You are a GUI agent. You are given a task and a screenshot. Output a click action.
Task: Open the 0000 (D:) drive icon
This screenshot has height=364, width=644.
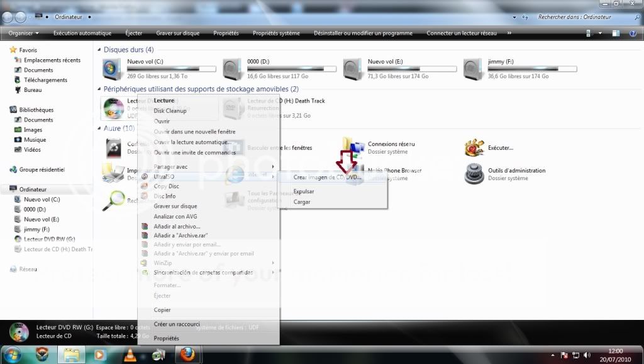point(233,69)
